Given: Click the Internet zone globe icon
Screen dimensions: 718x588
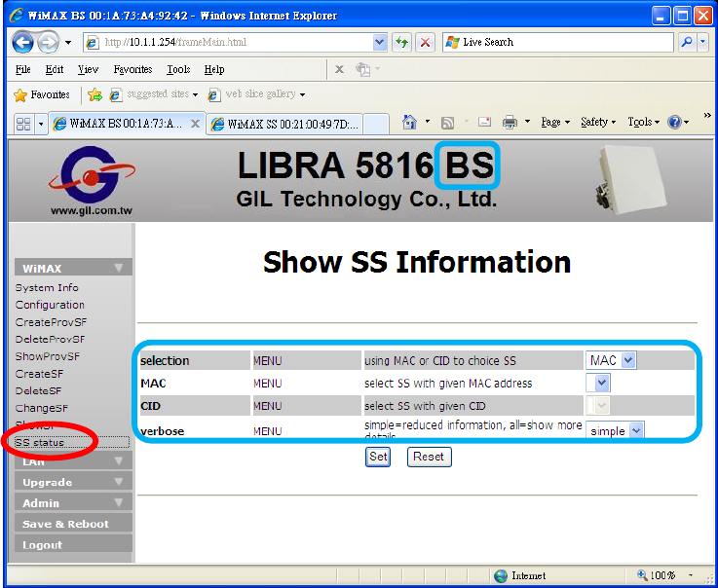Looking at the screenshot, I should coord(501,575).
